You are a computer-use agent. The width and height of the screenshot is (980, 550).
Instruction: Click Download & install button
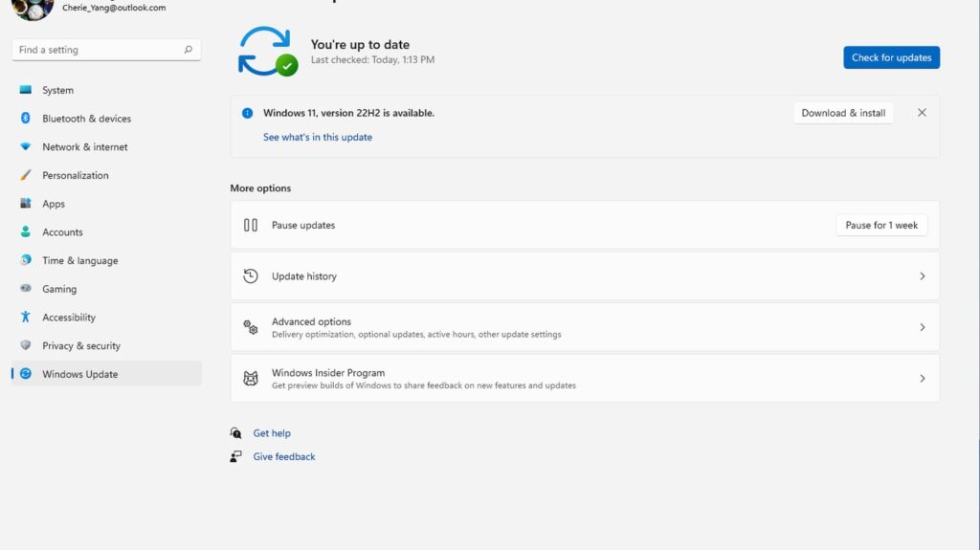[843, 113]
